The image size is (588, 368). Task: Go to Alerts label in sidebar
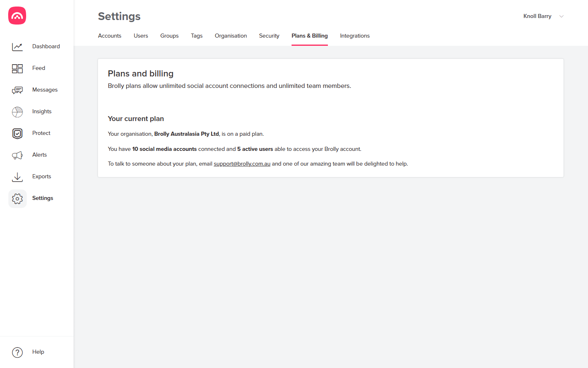click(40, 155)
